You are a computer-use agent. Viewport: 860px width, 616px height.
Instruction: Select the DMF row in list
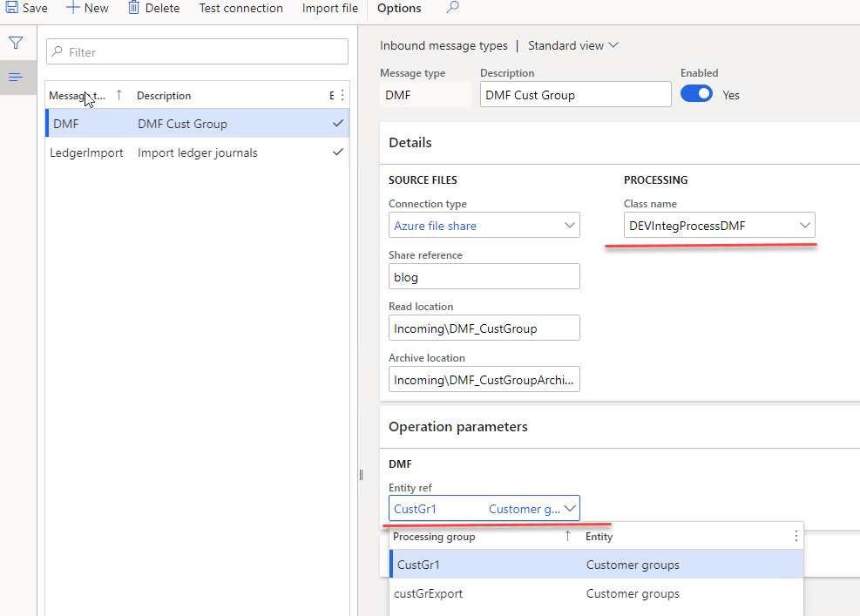coord(198,124)
